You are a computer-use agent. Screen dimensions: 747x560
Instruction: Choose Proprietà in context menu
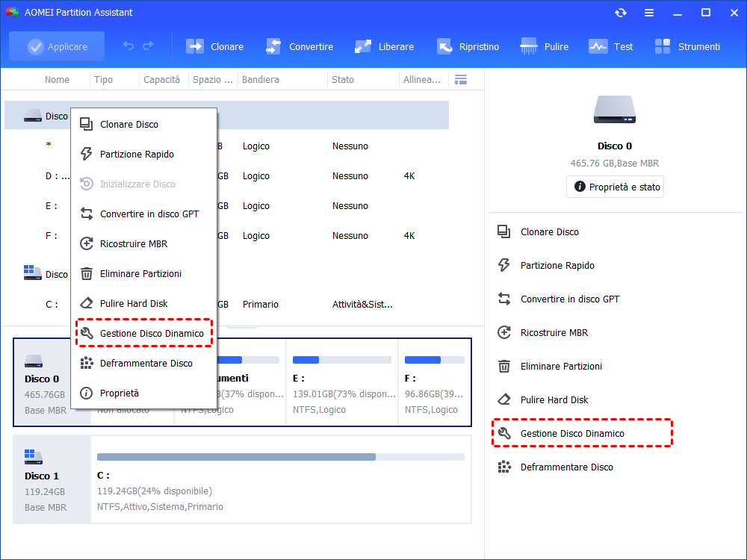pyautogui.click(x=143, y=393)
